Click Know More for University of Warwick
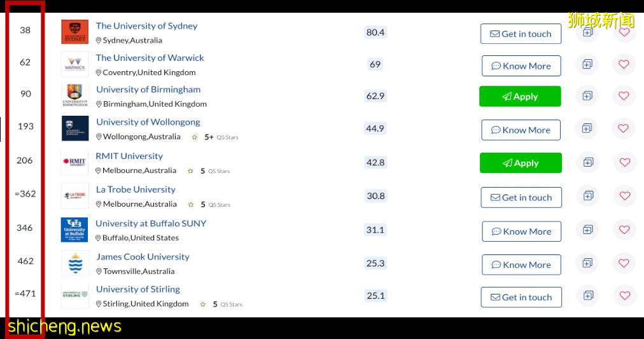The image size is (644, 339). click(521, 66)
